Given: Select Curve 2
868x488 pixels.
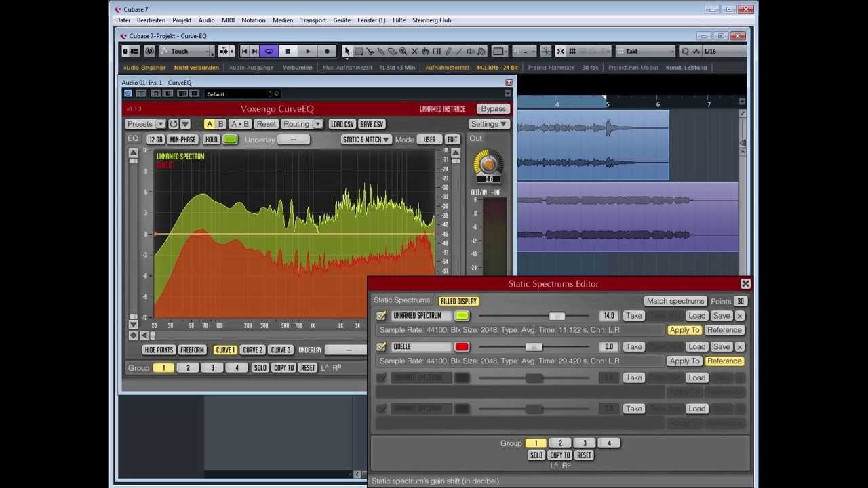Looking at the screenshot, I should [x=252, y=350].
